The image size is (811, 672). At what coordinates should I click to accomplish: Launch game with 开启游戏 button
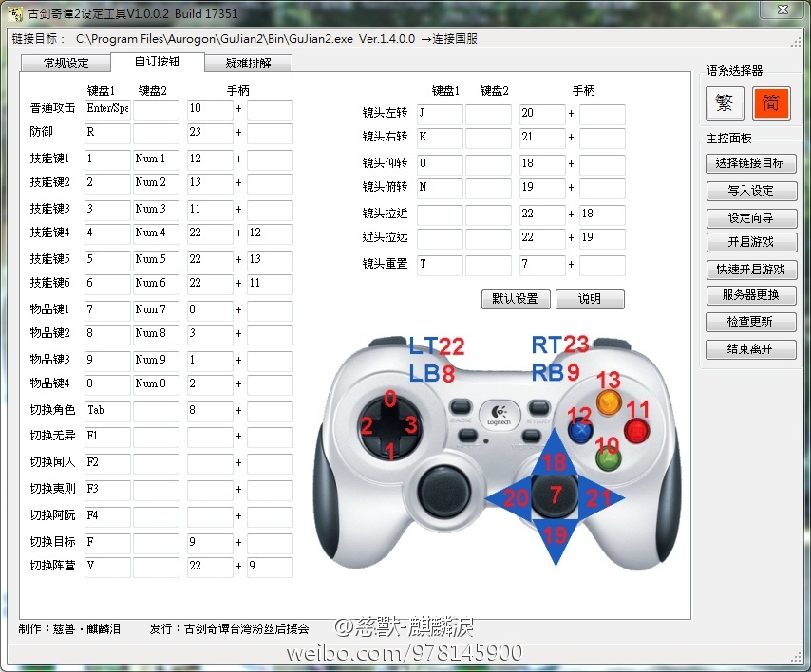pyautogui.click(x=750, y=243)
